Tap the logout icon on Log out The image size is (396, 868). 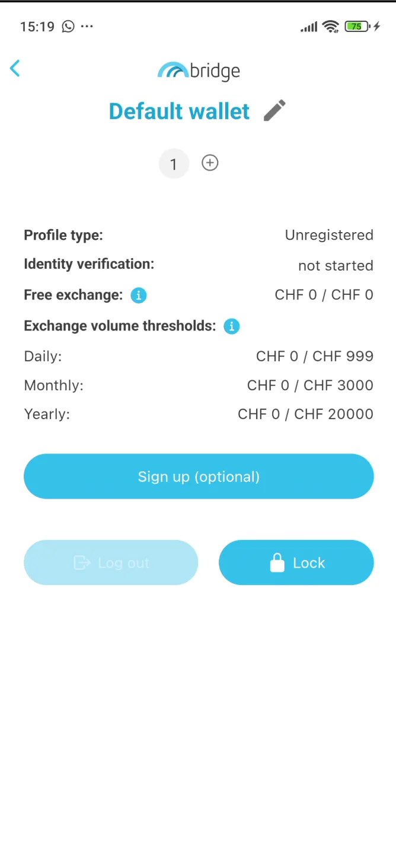coord(81,562)
